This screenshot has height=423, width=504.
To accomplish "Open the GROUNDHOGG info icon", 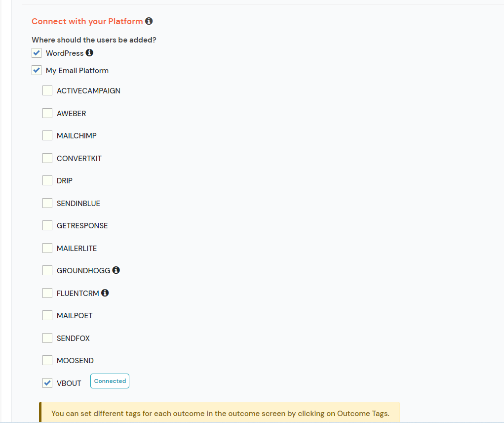I will click(116, 270).
